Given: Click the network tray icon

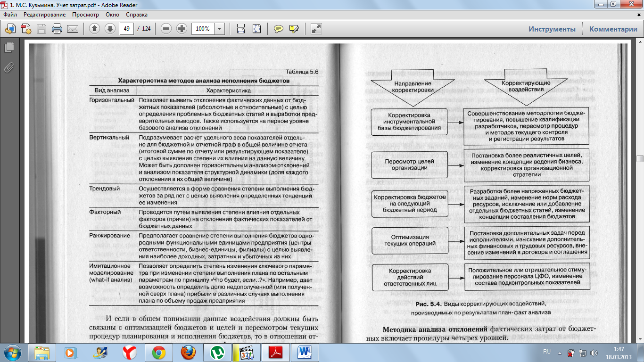Looking at the screenshot, I should click(x=583, y=352).
